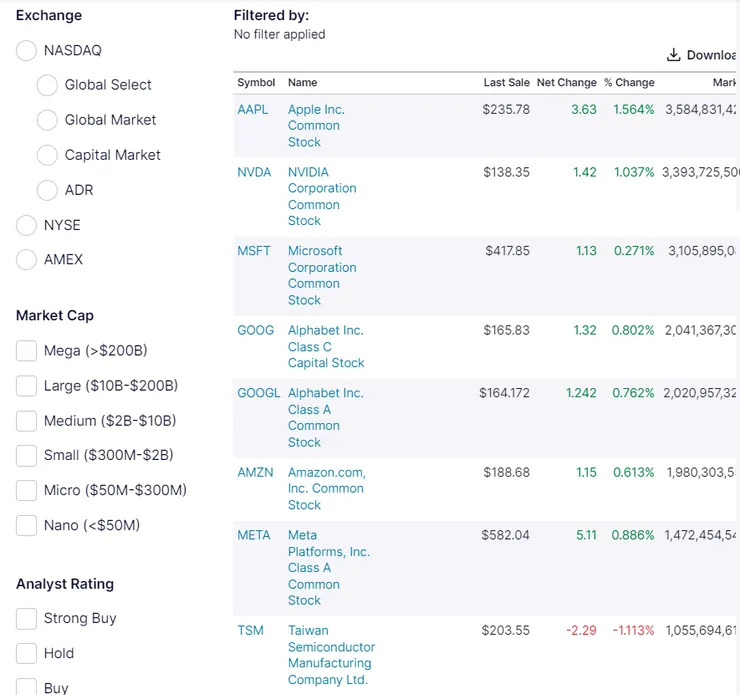Click the TSM symbol link
740x695 pixels.
250,631
